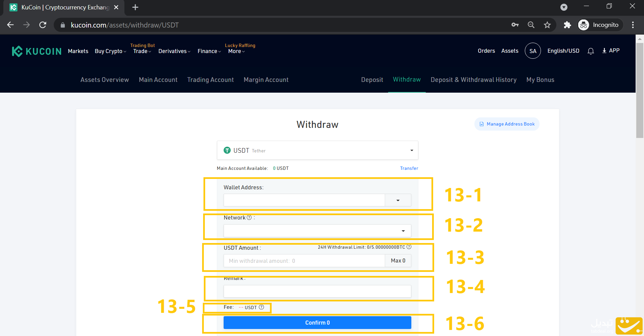644x336 pixels.
Task: Open English/USD language selector
Action: pos(563,51)
